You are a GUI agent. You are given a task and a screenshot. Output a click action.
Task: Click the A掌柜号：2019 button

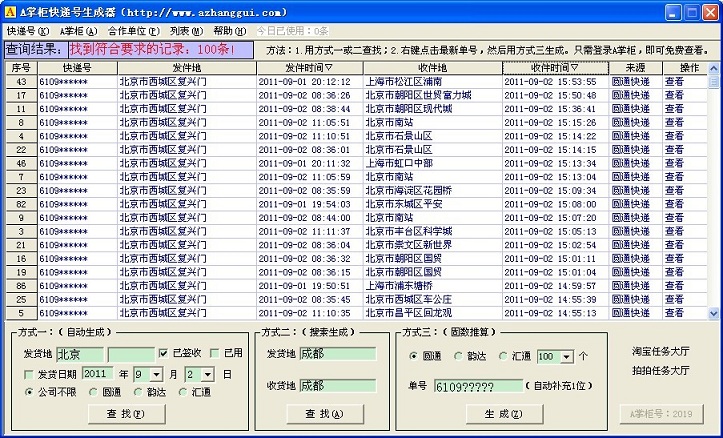tap(662, 414)
